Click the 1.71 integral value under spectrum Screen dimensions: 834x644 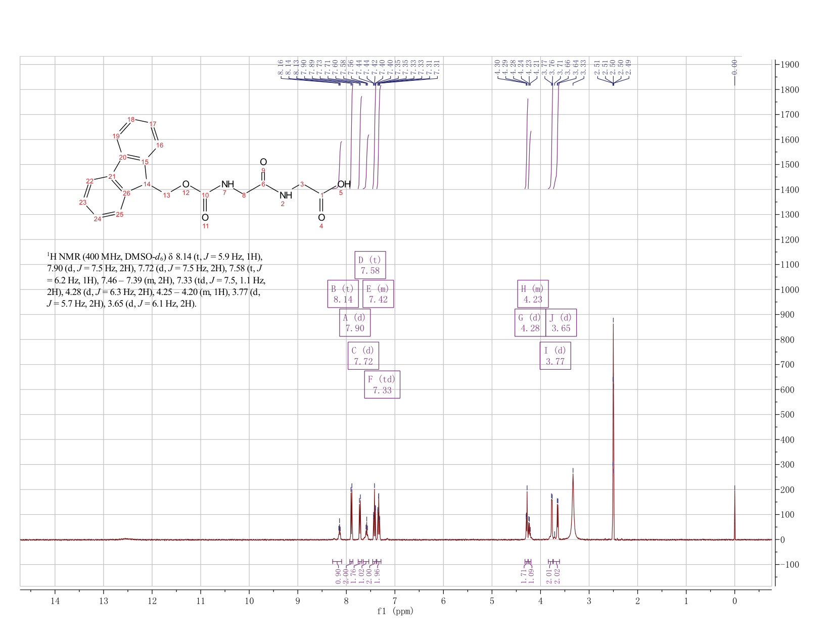(x=524, y=576)
